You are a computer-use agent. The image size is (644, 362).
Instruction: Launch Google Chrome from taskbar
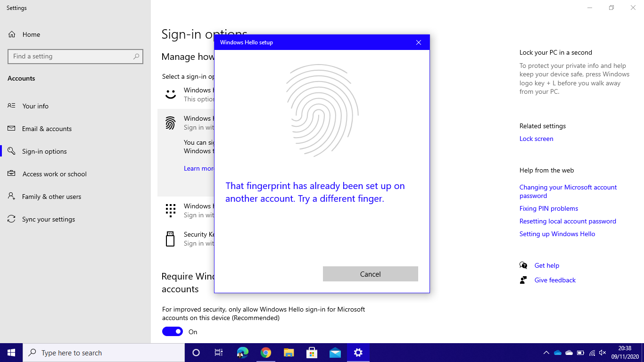click(x=266, y=353)
